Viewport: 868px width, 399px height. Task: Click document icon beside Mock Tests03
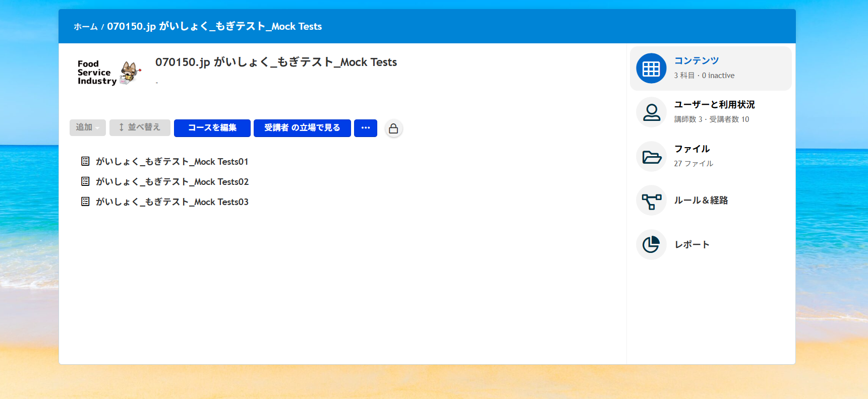(x=85, y=202)
